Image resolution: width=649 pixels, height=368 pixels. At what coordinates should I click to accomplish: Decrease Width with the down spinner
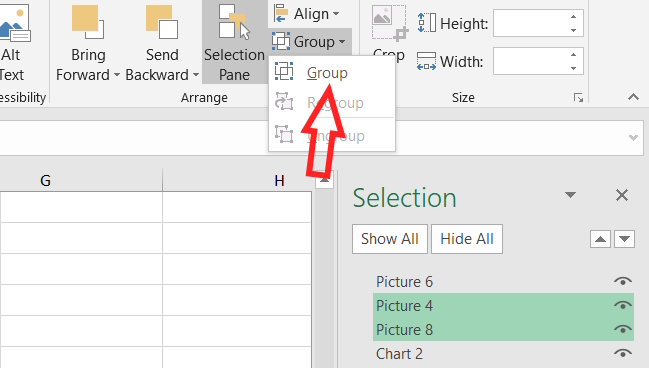(x=573, y=68)
